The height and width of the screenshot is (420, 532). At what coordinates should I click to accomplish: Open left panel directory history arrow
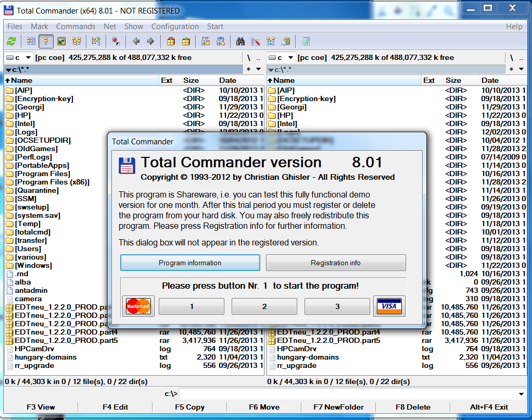pyautogui.click(x=259, y=69)
